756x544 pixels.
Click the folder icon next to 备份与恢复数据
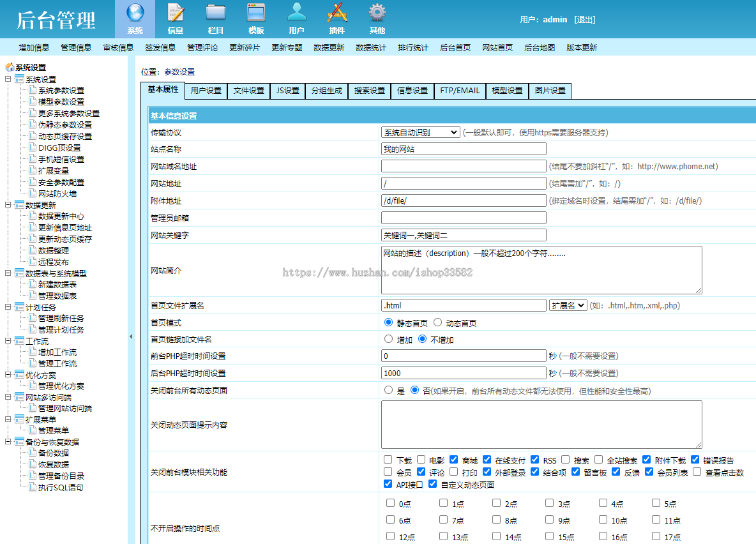tap(19, 441)
